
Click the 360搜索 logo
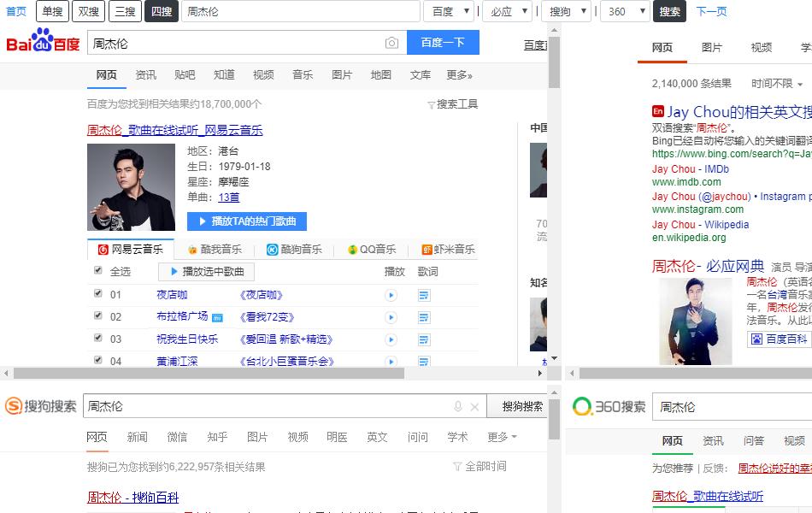click(x=609, y=407)
